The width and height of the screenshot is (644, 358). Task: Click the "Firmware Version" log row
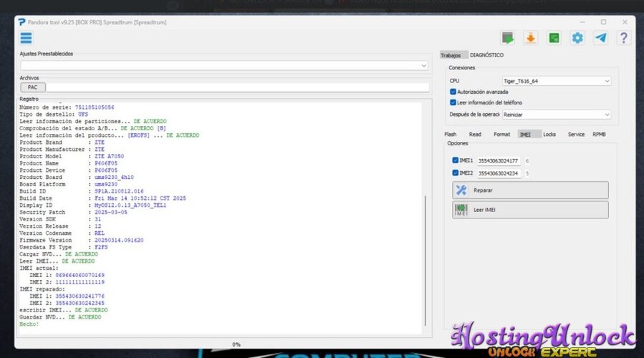click(82, 240)
